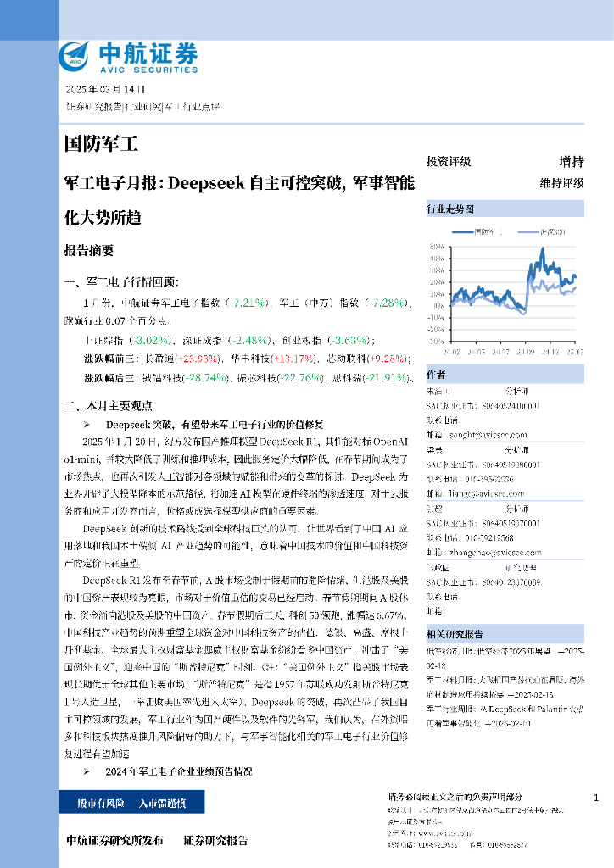
Task: Click the SAC number S0640524100001
Action: point(510,406)
